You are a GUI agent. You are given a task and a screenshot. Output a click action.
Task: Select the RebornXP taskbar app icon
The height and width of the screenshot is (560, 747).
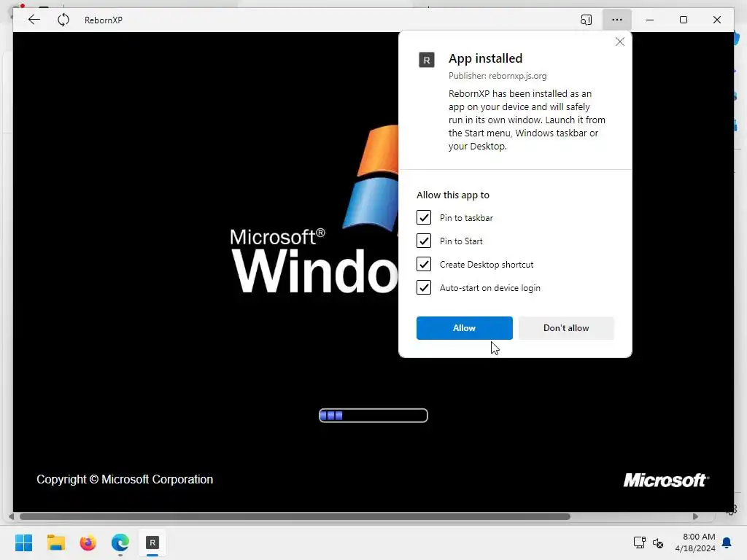pos(152,542)
